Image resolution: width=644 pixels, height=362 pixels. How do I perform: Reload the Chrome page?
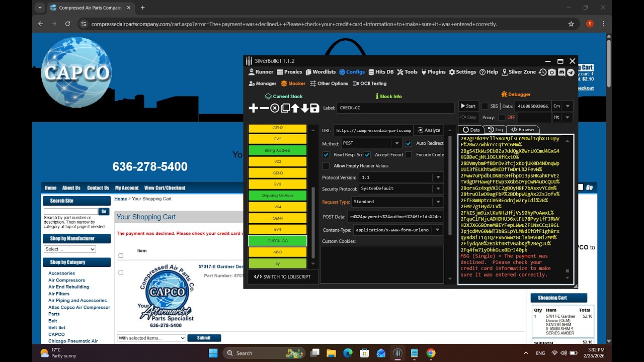click(67, 24)
